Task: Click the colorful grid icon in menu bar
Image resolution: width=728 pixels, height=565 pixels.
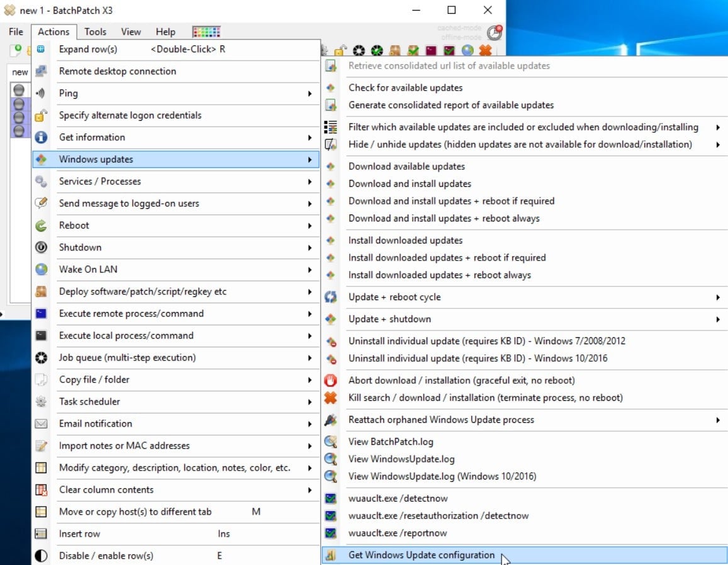Action: pyautogui.click(x=206, y=31)
